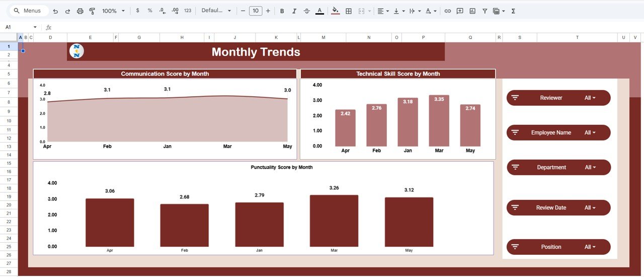Undo the last action
644x277 pixels.
(55, 11)
